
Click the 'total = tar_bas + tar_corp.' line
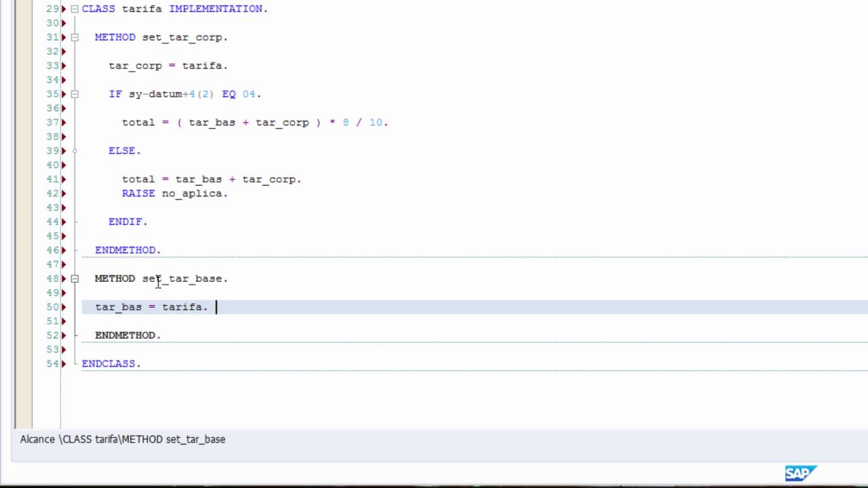[212, 180]
